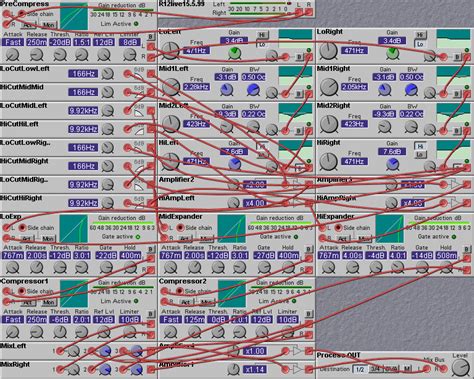Toggle the LoRight Lo shelf button
The height and width of the screenshot is (379, 474).
tap(420, 44)
